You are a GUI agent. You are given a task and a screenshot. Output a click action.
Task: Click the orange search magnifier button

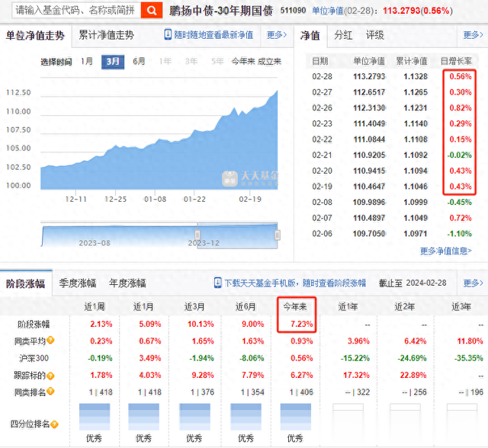pos(152,10)
